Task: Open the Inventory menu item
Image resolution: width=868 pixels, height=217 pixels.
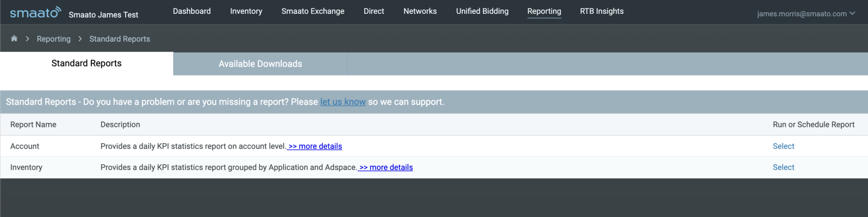Action: tap(246, 11)
